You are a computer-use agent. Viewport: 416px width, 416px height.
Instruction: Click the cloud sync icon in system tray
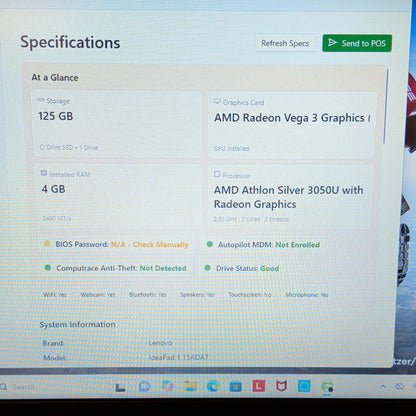400,387
